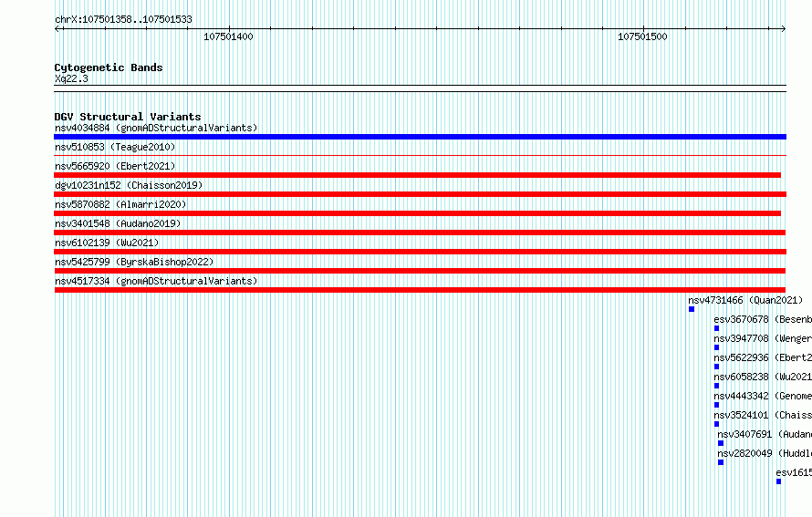Click the red bar under nsv5870882
Image resolution: width=812 pixels, height=517 pixels.
pos(417,213)
